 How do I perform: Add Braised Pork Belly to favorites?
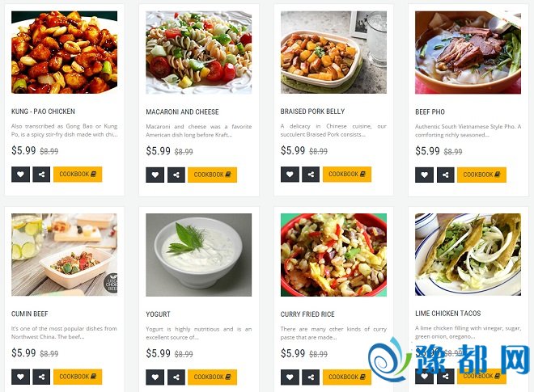point(290,175)
